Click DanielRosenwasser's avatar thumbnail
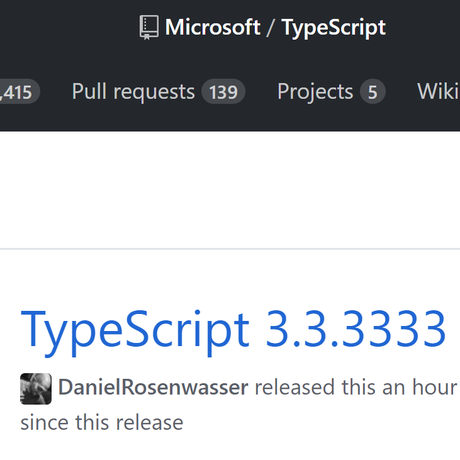 pyautogui.click(x=36, y=389)
